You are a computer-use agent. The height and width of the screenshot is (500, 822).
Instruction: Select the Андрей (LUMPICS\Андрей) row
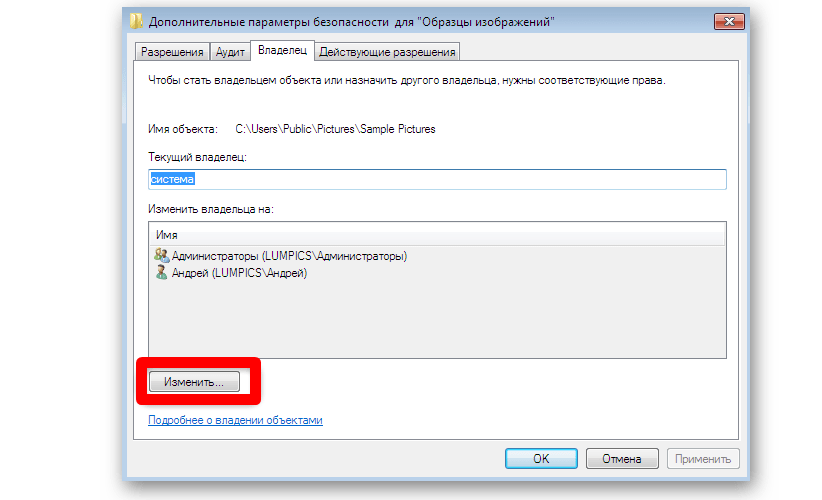tap(437, 273)
